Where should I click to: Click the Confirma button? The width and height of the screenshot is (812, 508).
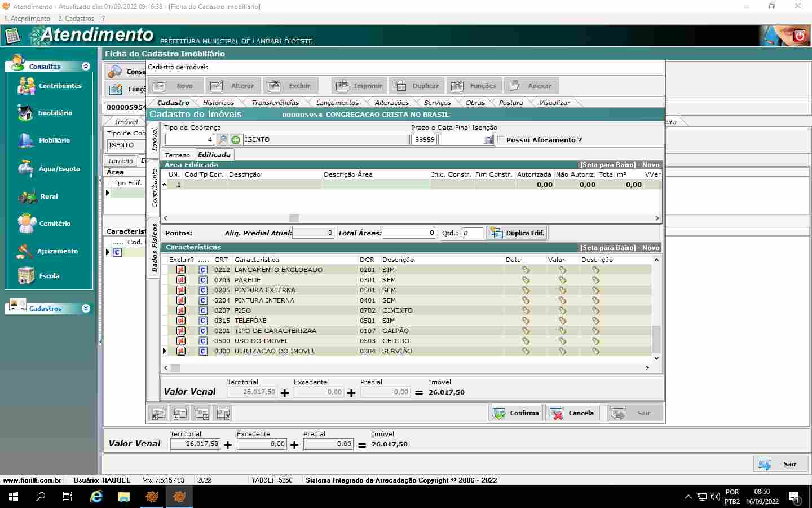tap(516, 413)
